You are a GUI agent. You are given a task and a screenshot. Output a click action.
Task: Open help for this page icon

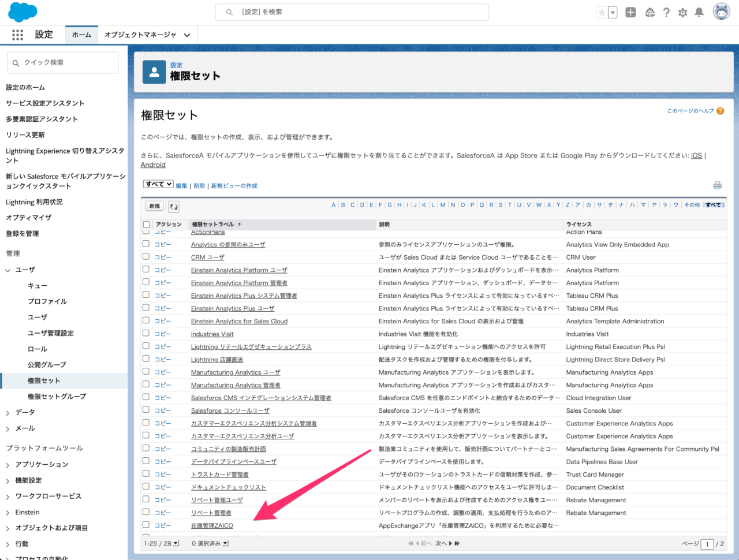tap(720, 111)
